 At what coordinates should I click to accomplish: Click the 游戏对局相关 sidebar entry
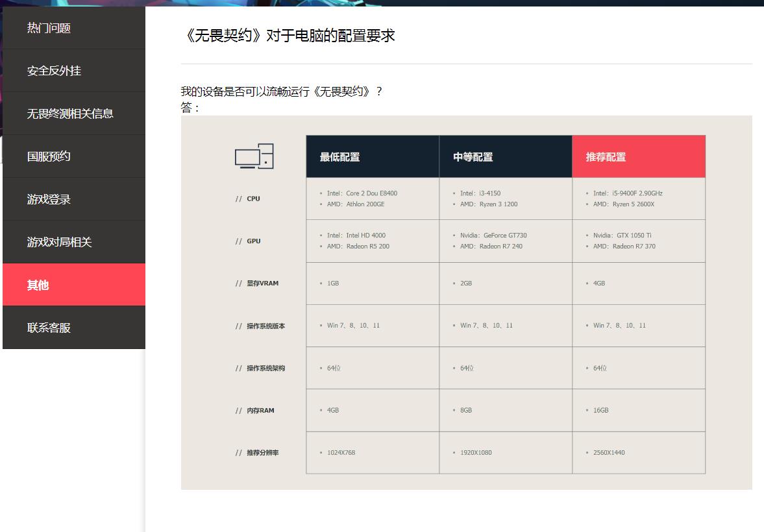60,241
